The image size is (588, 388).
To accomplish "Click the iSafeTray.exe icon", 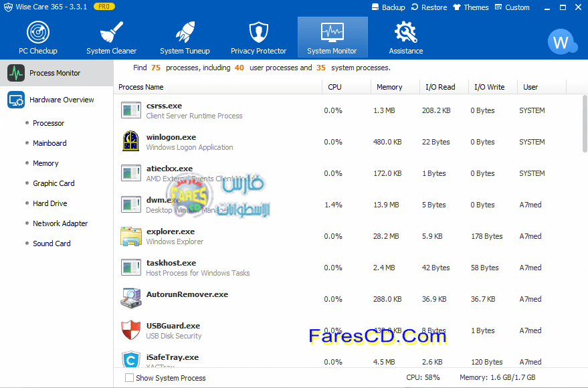I will (x=131, y=359).
